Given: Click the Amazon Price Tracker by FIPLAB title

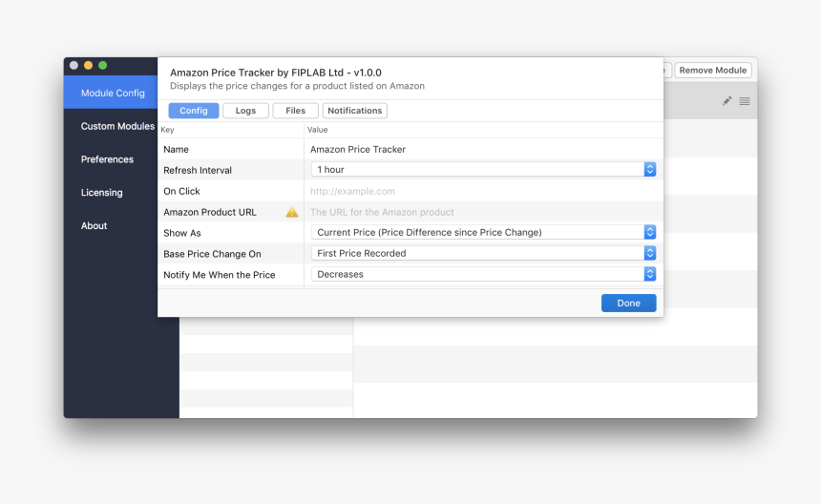Looking at the screenshot, I should pyautogui.click(x=275, y=73).
